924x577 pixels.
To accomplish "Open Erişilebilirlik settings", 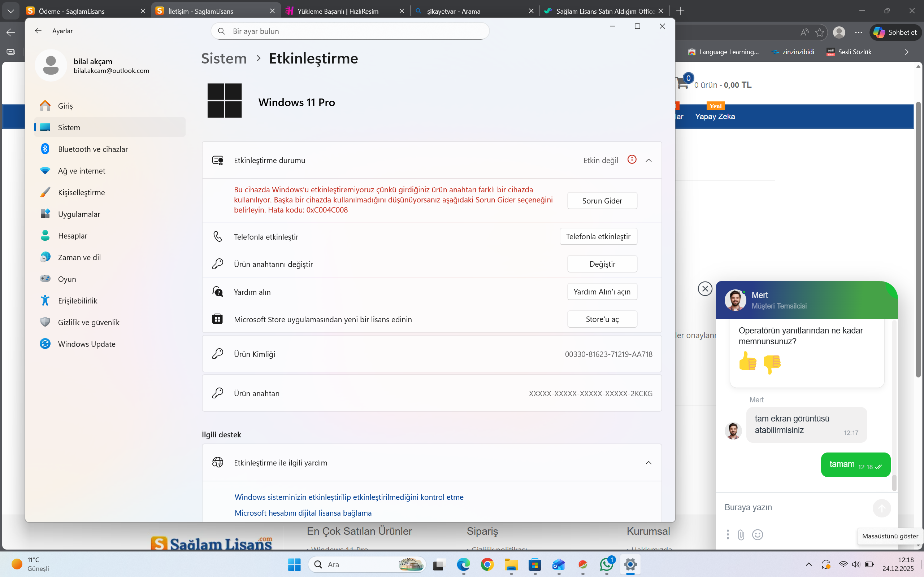I will tap(110, 301).
